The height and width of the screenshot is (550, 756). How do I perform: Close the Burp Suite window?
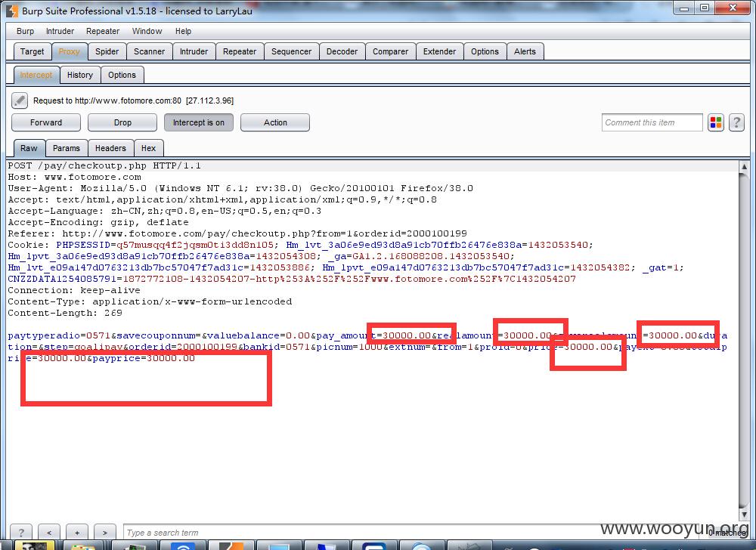pyautogui.click(x=733, y=8)
